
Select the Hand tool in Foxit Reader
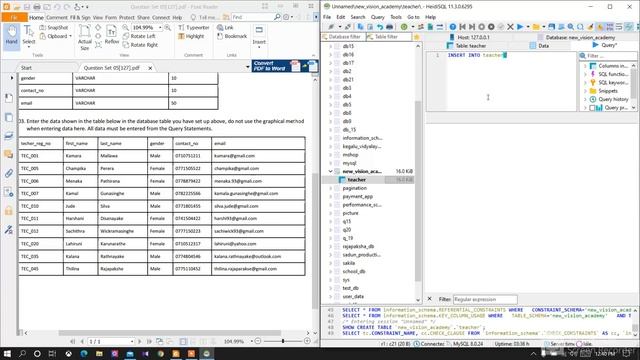[x=11, y=36]
